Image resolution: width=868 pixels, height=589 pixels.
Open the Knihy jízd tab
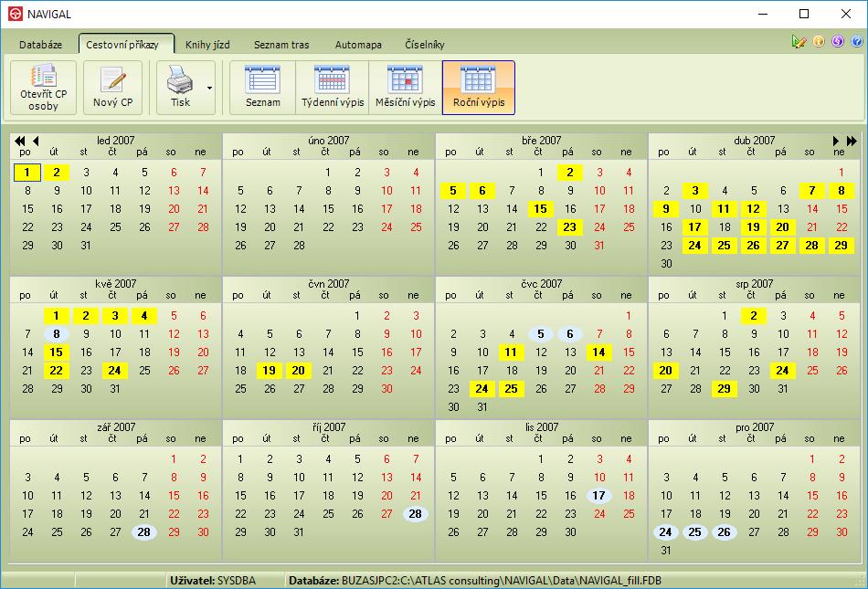point(207,45)
